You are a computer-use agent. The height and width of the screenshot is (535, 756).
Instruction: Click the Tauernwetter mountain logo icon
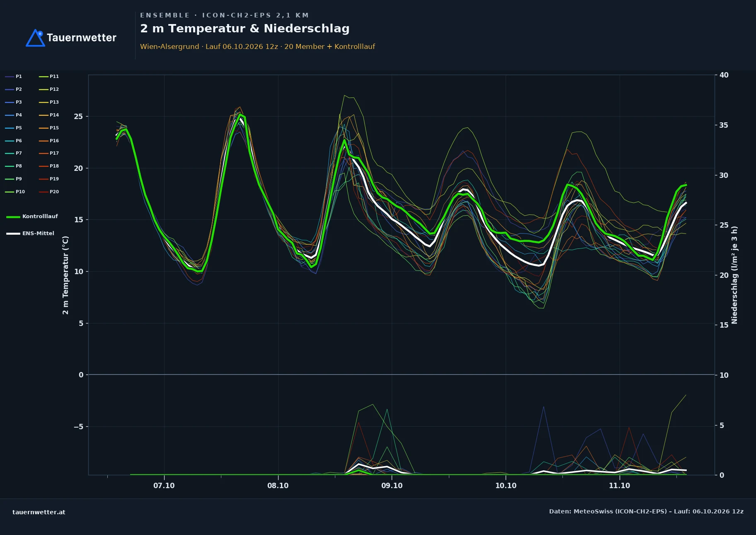pyautogui.click(x=35, y=38)
